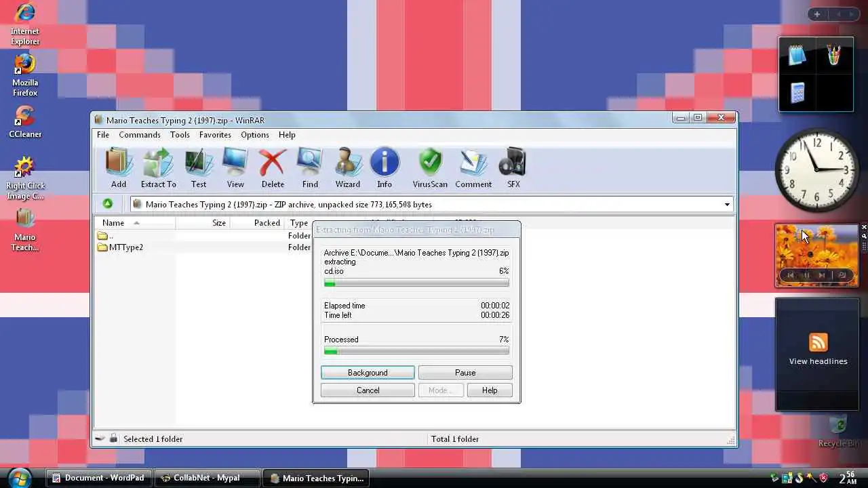This screenshot has width=868, height=488.
Task: Select the MTType2 folder icon
Action: click(102, 247)
